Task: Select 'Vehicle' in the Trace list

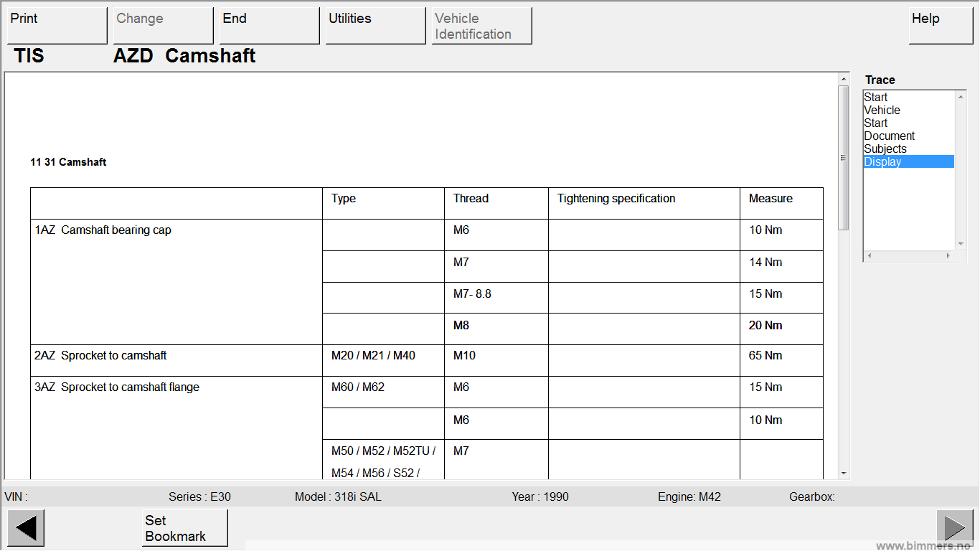Action: 882,110
